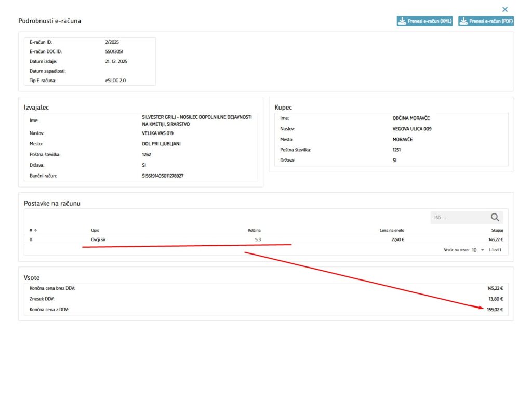Click the bank account number SI56191405011278927
Viewport: 532px width, 414px height.
(x=163, y=176)
